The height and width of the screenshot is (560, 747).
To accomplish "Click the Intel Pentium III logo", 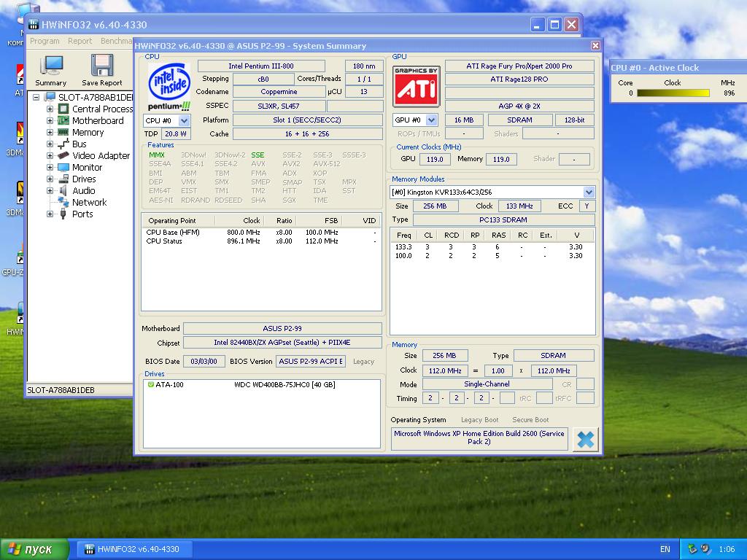I will pyautogui.click(x=169, y=86).
